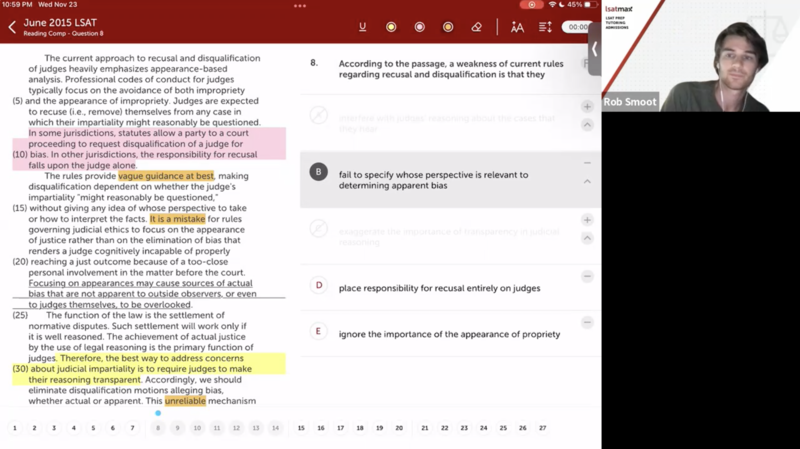Pick the yellow highlighter
This screenshot has width=800, height=449.
point(391,27)
